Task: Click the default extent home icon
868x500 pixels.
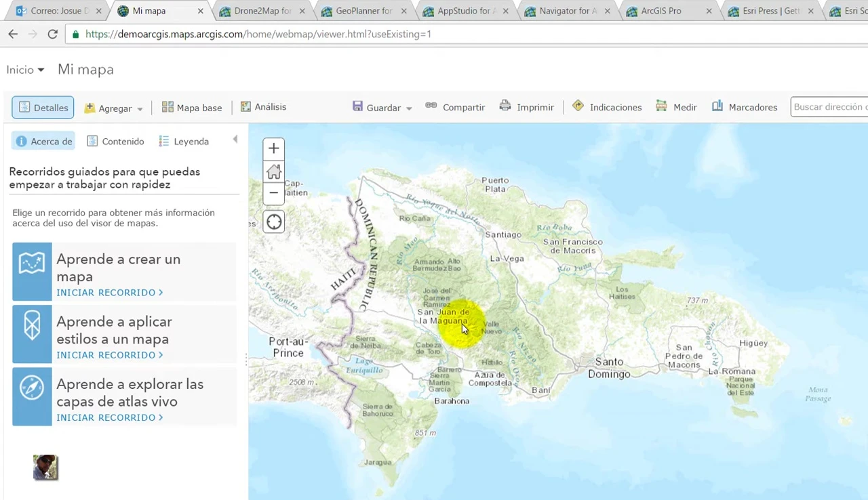Action: (274, 171)
